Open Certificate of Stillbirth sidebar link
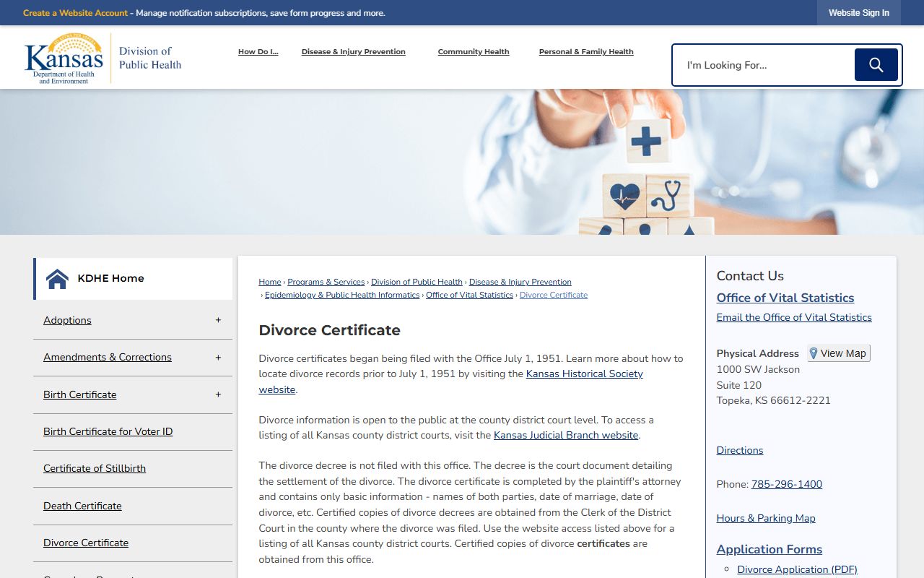This screenshot has width=924, height=578. 95,468
